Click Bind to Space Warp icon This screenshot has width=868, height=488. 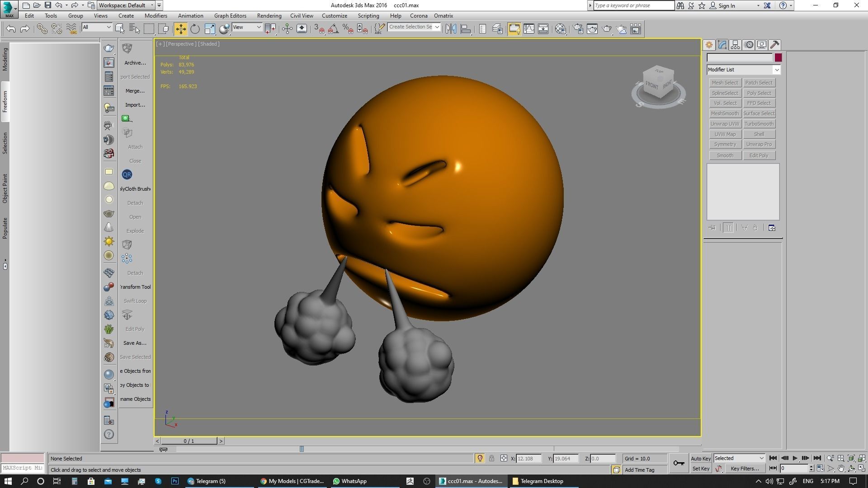(71, 29)
